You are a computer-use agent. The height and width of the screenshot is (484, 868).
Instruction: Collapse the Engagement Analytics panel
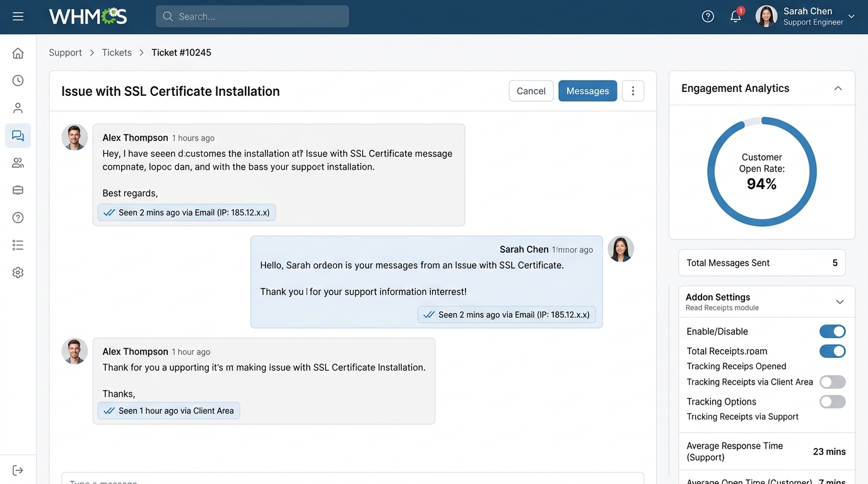coord(838,88)
